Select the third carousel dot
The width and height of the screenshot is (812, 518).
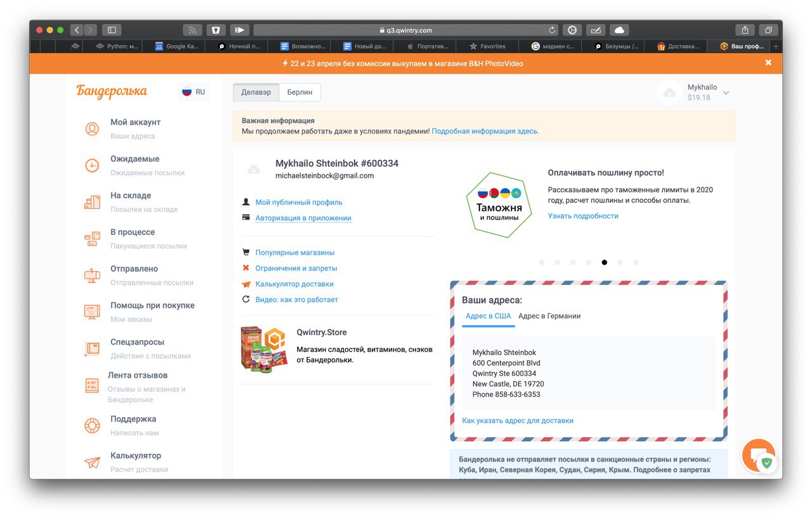[573, 262]
